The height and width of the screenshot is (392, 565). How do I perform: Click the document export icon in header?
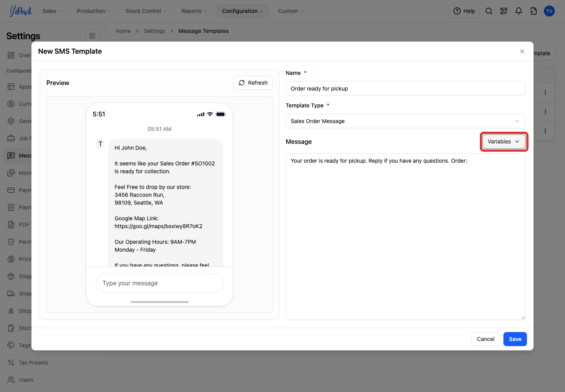coord(534,11)
